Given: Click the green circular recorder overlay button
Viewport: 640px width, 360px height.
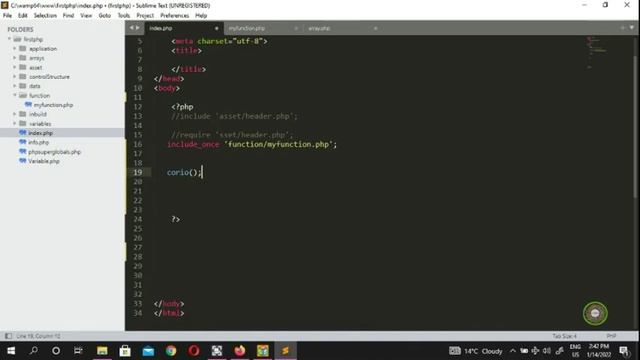Looking at the screenshot, I should [595, 313].
